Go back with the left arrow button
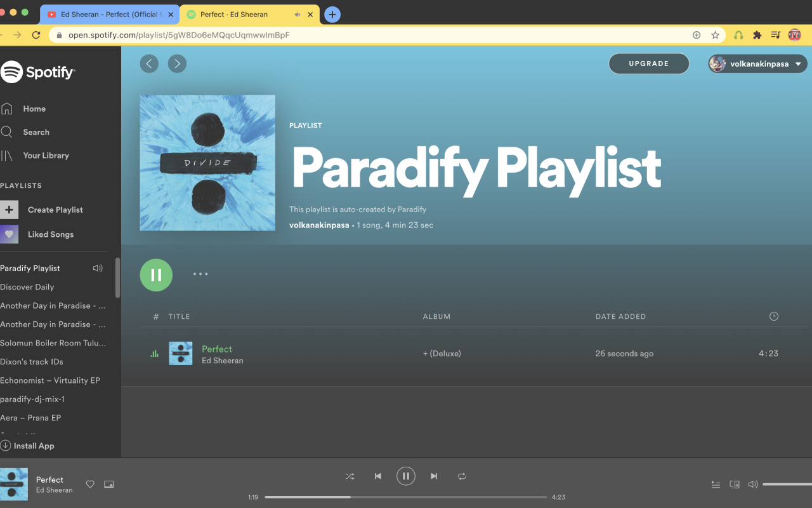The image size is (812, 508). point(149,63)
